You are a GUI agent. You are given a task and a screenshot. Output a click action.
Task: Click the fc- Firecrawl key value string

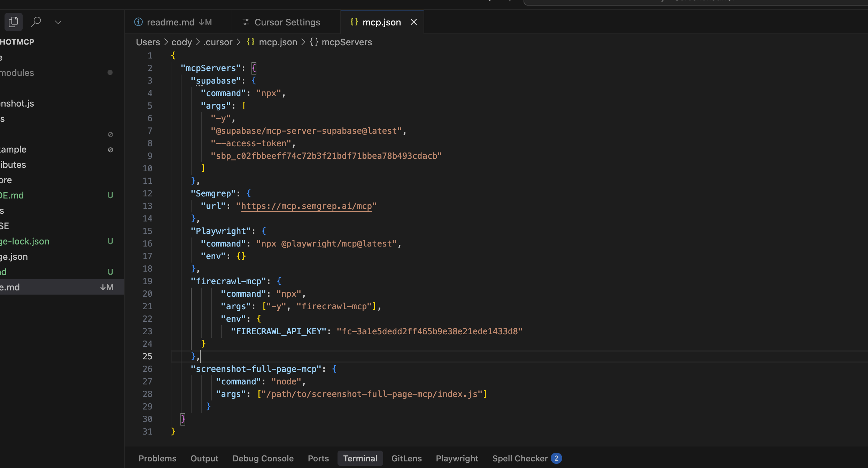coord(430,331)
